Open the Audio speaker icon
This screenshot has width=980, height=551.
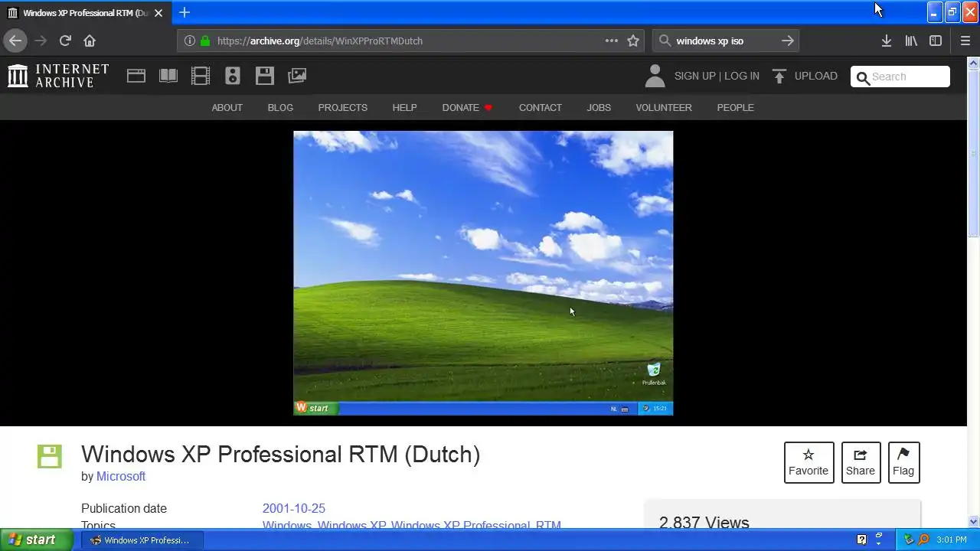pos(233,76)
